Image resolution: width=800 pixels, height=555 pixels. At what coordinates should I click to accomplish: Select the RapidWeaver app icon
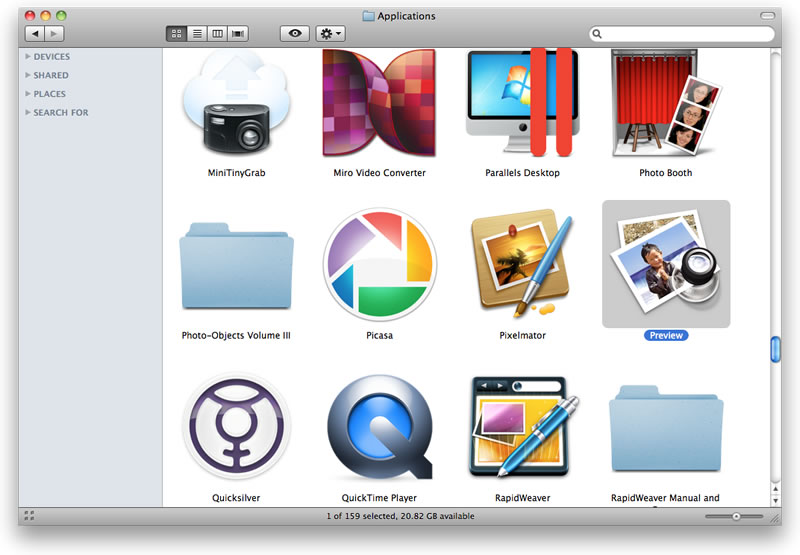click(x=521, y=427)
